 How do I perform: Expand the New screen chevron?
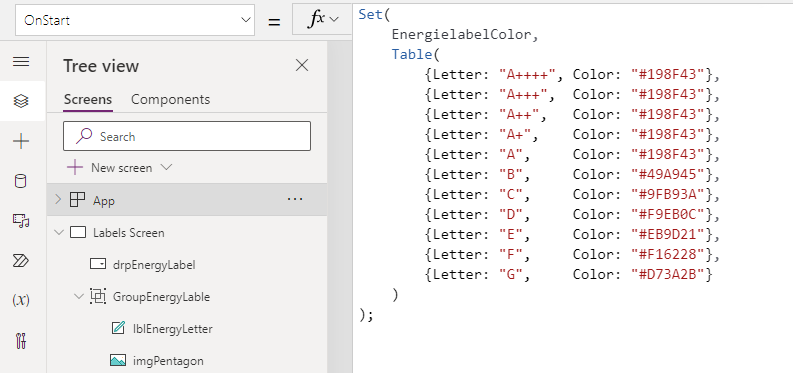[166, 167]
